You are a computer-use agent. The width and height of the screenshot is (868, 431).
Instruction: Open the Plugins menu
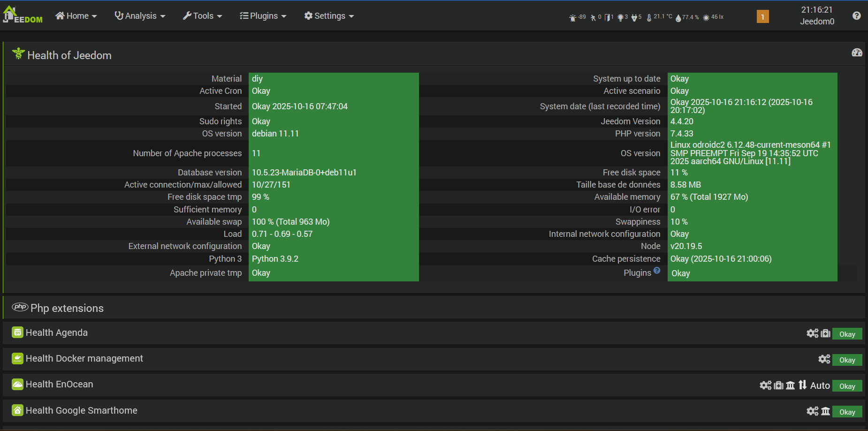[x=263, y=16]
